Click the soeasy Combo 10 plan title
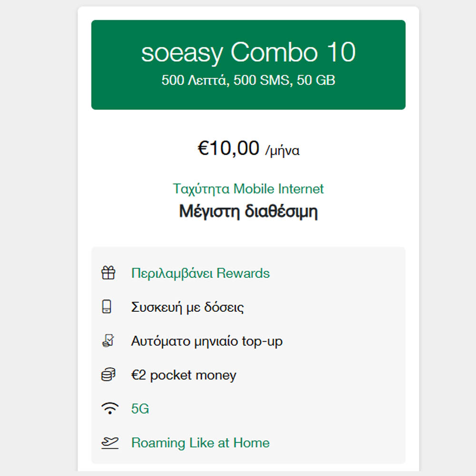The height and width of the screenshot is (476, 476). 248,53
